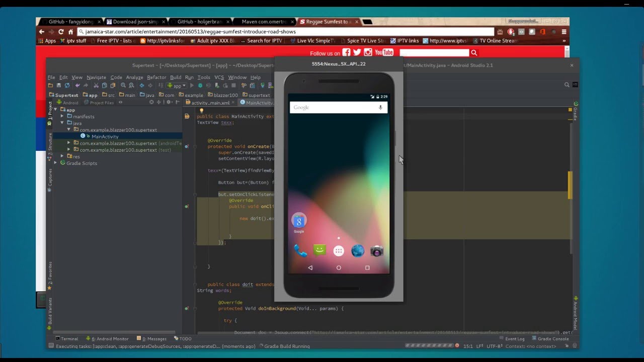The width and height of the screenshot is (644, 362).
Task: Collapse the app module node
Action: (x=56, y=110)
